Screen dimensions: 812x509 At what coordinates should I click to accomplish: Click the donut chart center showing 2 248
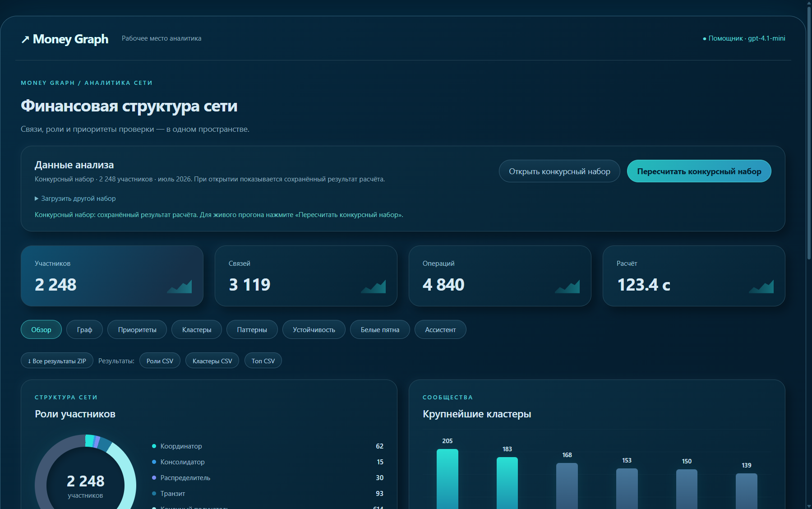click(x=85, y=481)
